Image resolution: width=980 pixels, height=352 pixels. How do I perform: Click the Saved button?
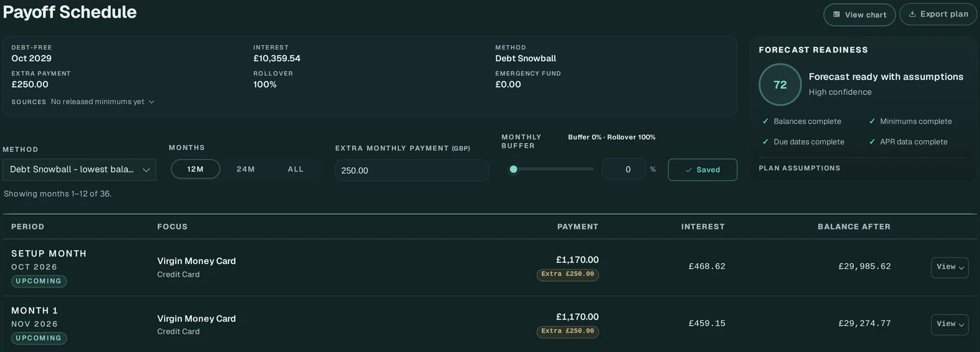(703, 170)
